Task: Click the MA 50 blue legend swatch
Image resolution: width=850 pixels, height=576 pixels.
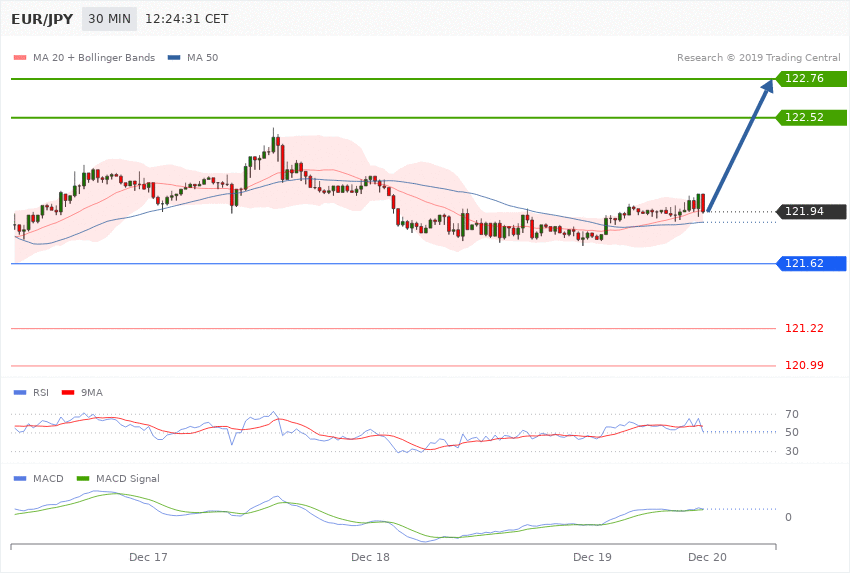Action: pos(174,57)
